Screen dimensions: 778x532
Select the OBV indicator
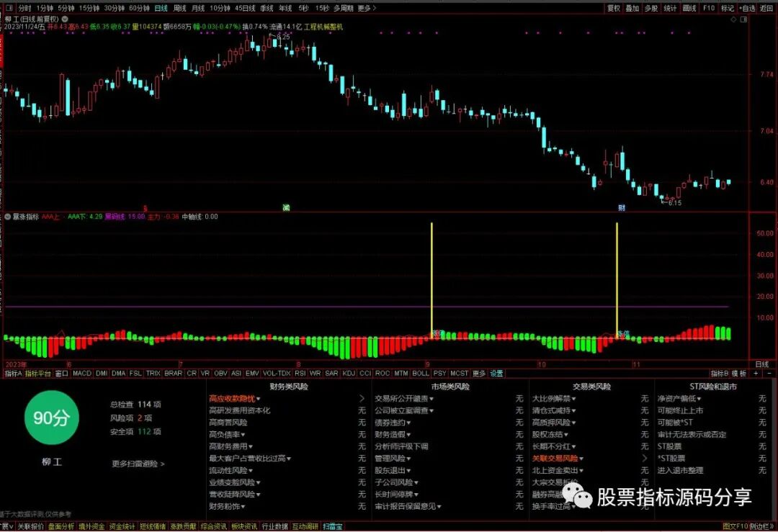point(220,374)
